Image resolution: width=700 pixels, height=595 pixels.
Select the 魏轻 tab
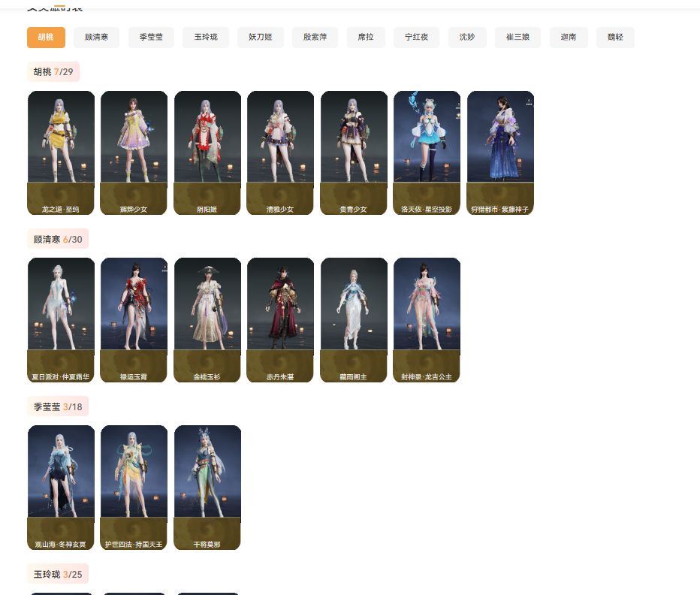[x=615, y=38]
